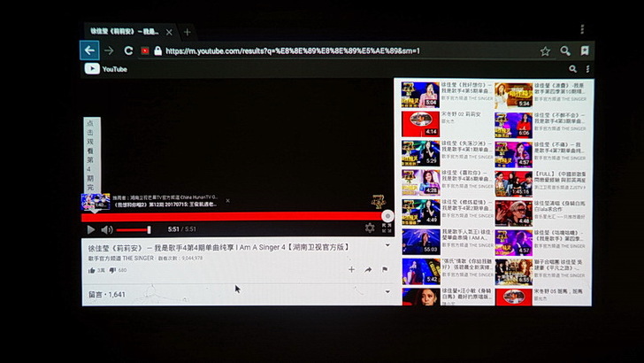644x363 pixels.
Task: Play the video with play button
Action: tap(91, 229)
